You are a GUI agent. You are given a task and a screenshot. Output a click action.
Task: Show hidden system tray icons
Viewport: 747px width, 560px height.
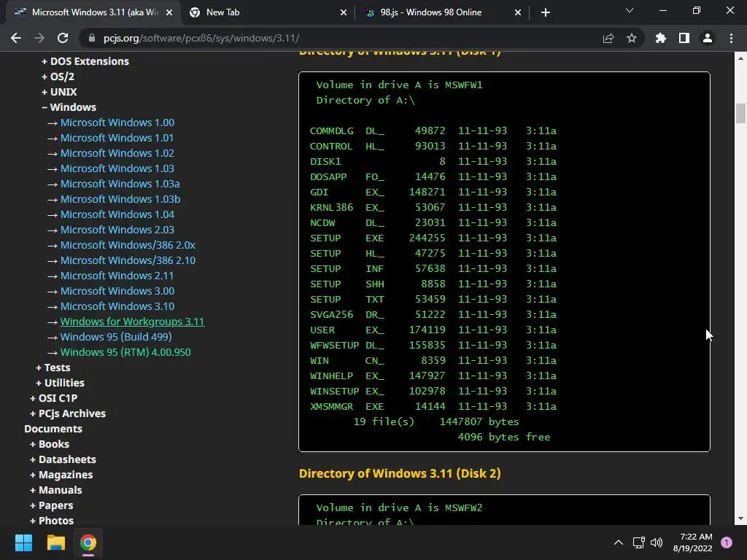tap(619, 542)
